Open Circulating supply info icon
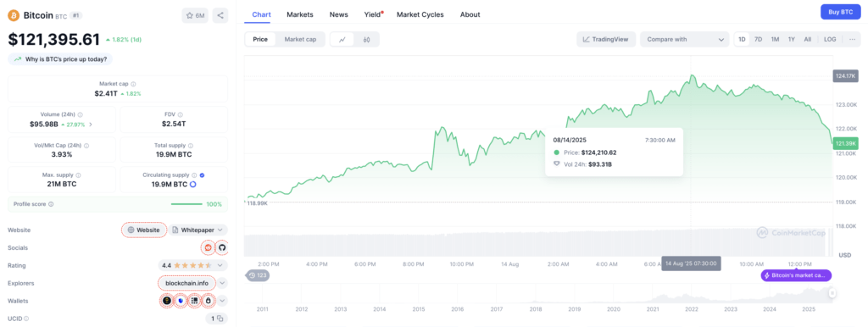The width and height of the screenshot is (868, 327). tap(194, 175)
